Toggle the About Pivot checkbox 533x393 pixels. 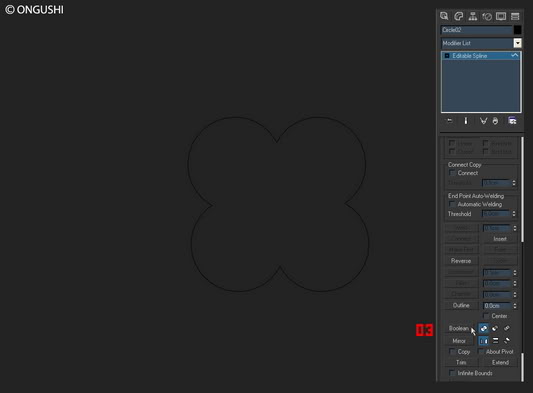click(481, 352)
